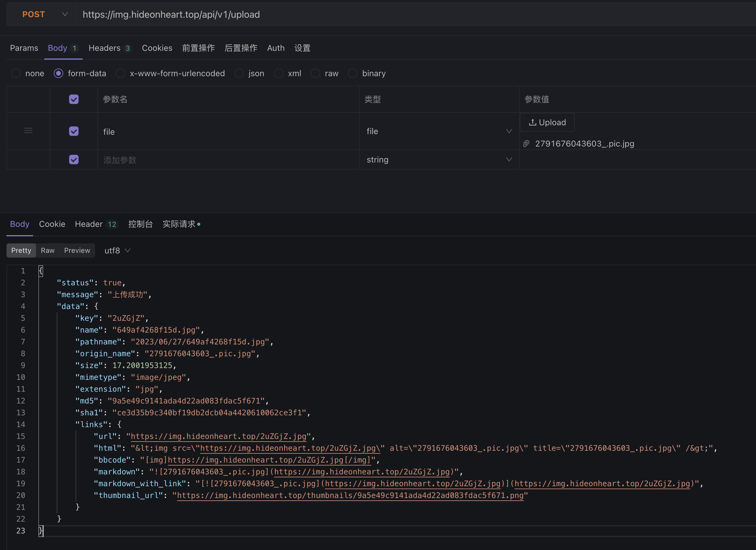The image size is (756, 550).
Task: Click the key value "2uZGjZ"
Action: coord(126,318)
